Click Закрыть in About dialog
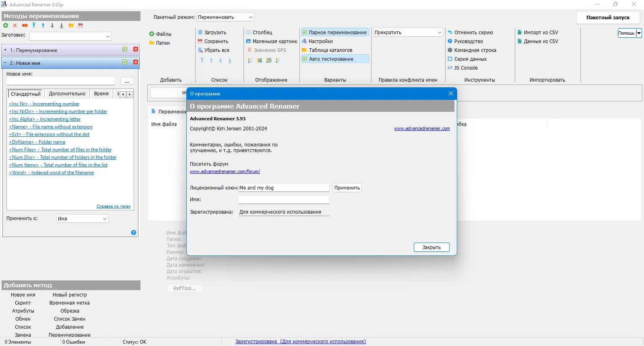Viewport: 644px width, 346px height. tap(431, 247)
